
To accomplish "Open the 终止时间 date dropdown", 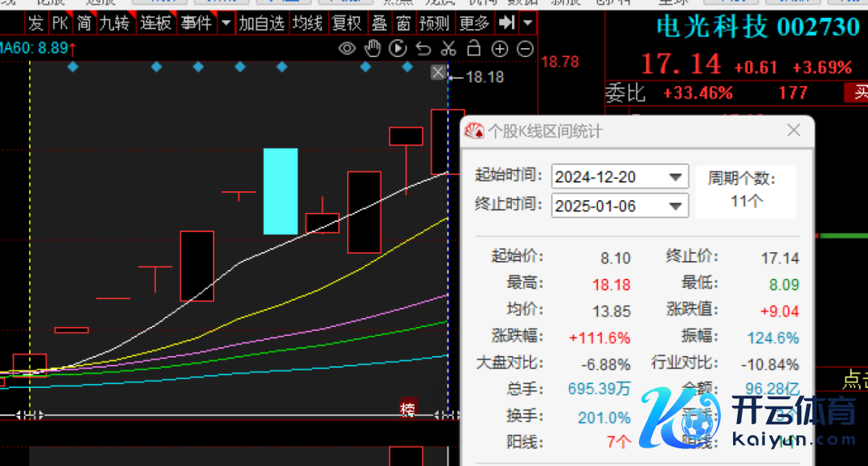I will click(x=676, y=206).
